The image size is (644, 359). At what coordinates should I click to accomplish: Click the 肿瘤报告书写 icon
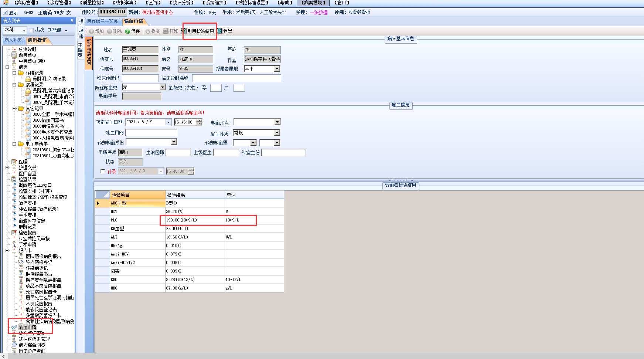[21, 274]
